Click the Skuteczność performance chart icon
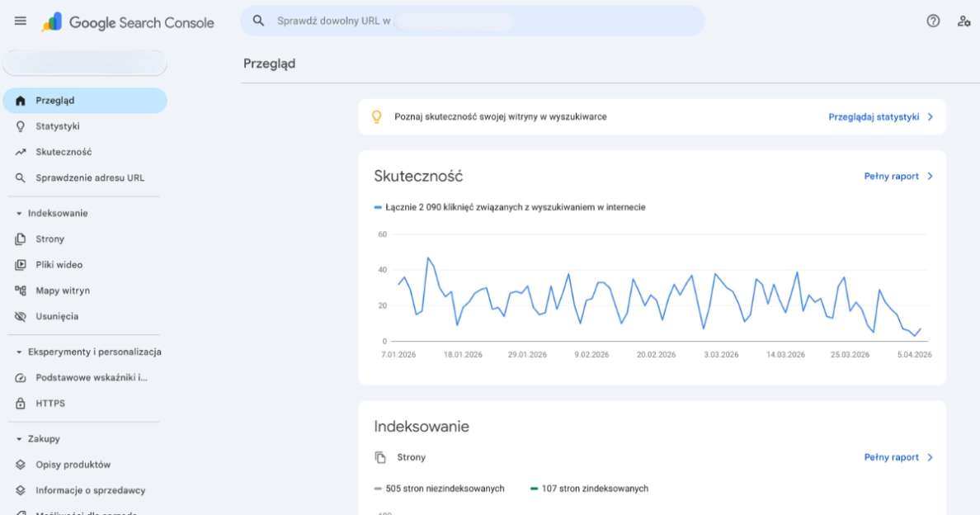 coord(20,151)
